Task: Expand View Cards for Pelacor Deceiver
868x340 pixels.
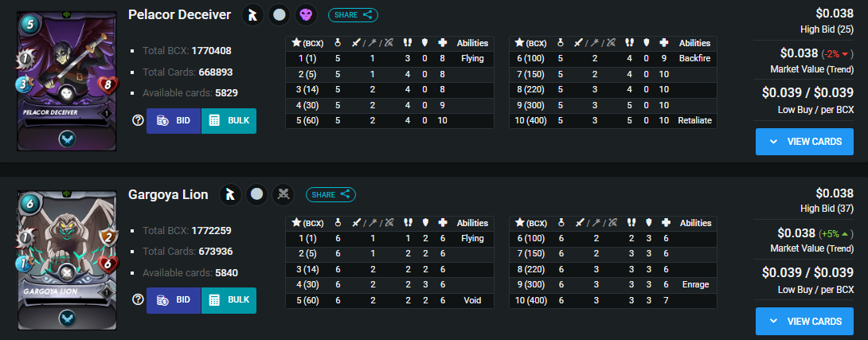Action: click(x=804, y=141)
